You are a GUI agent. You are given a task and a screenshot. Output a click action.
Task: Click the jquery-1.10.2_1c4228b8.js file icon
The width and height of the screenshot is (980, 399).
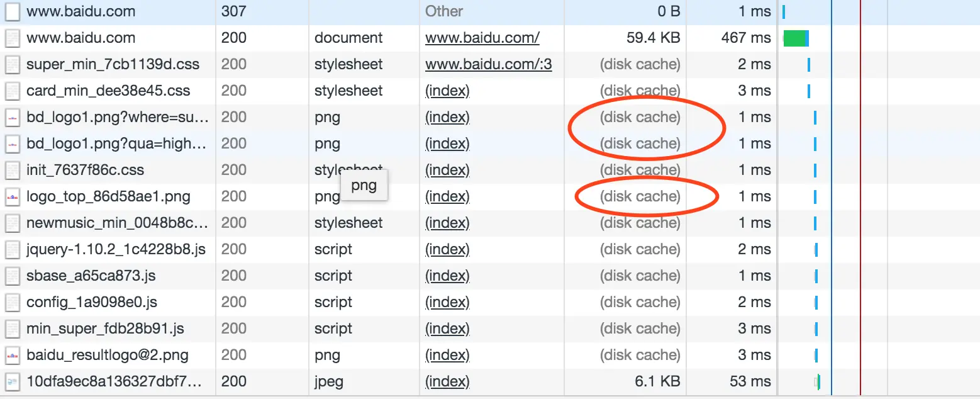pyautogui.click(x=13, y=249)
